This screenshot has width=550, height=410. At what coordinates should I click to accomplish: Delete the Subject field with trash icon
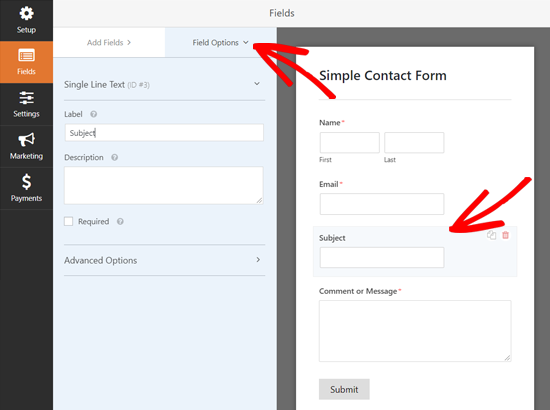(505, 235)
